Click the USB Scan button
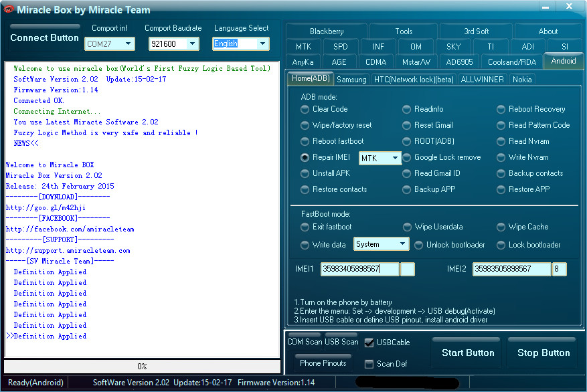 341,342
